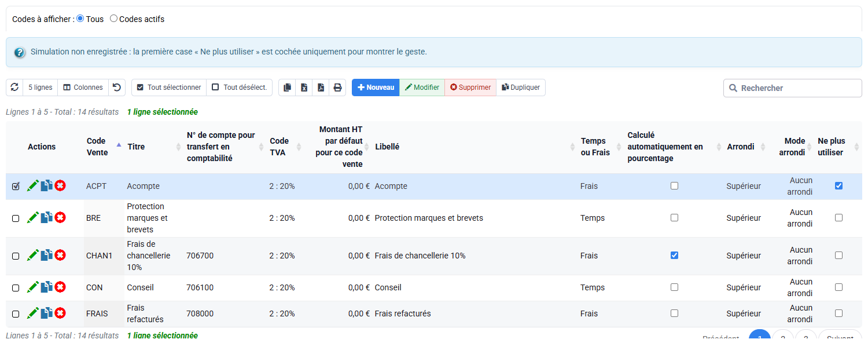
Task: Export table with the Excel icon
Action: tap(304, 87)
